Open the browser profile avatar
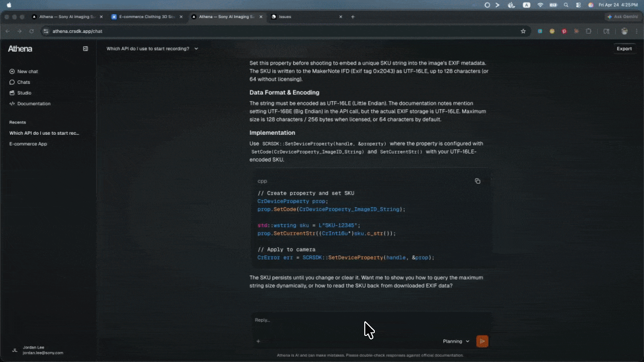644x362 pixels. coord(624,31)
